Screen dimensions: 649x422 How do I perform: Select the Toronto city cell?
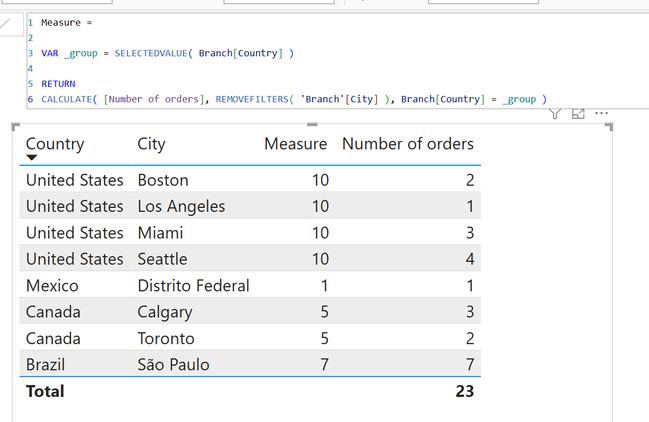[166, 339]
